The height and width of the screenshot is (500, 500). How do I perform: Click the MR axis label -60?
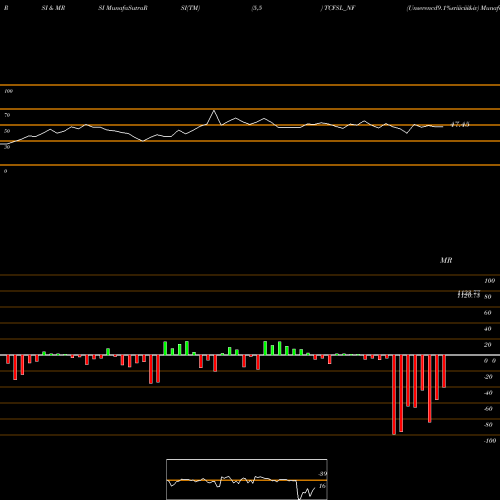[488, 409]
